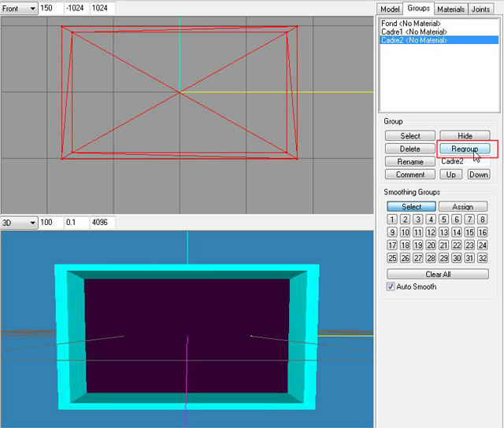Toggle smoothing group 32 button
This screenshot has height=428, width=504.
point(482,258)
